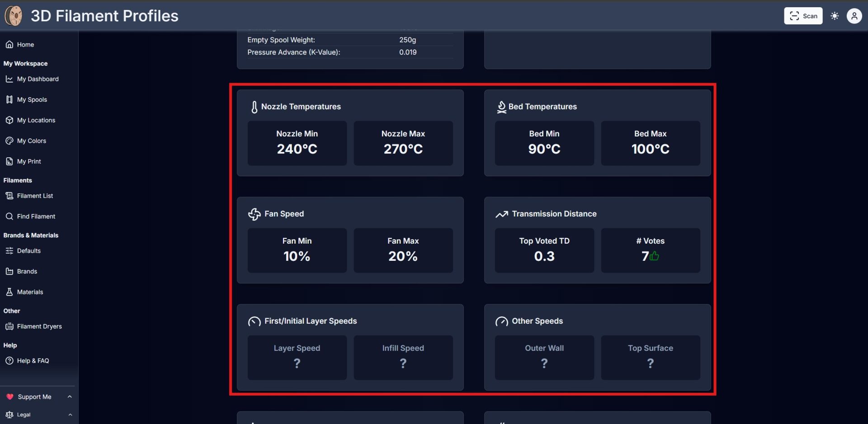Open the user account avatar icon
The height and width of the screenshot is (424, 868).
[854, 16]
